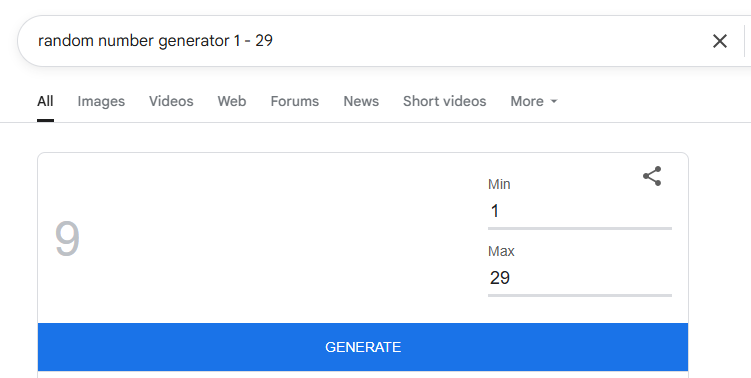This screenshot has width=751, height=378.
Task: Click the Min label above the field
Action: (x=499, y=184)
